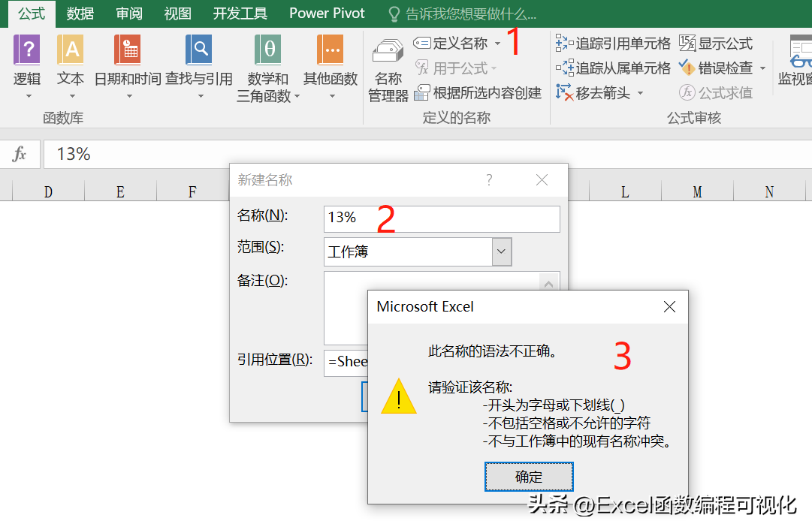Image resolution: width=812 pixels, height=530 pixels.
Task: Select column D header
Action: point(48,192)
